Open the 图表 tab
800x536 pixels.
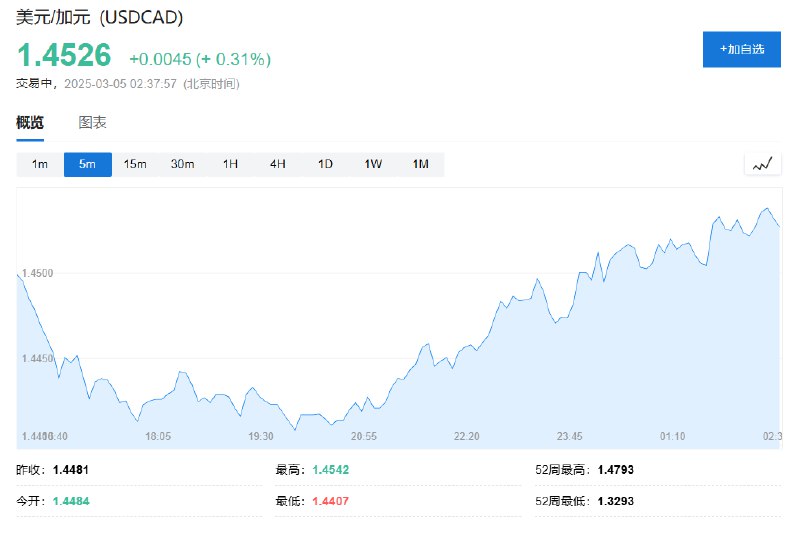pyautogui.click(x=92, y=122)
